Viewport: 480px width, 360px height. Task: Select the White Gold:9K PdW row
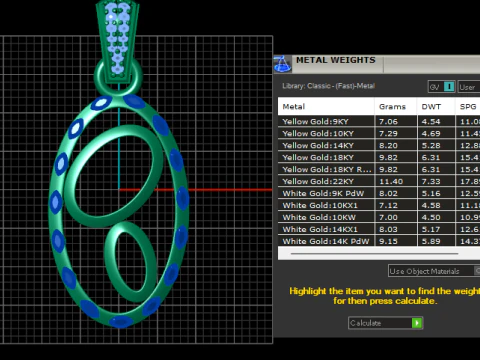(x=379, y=193)
